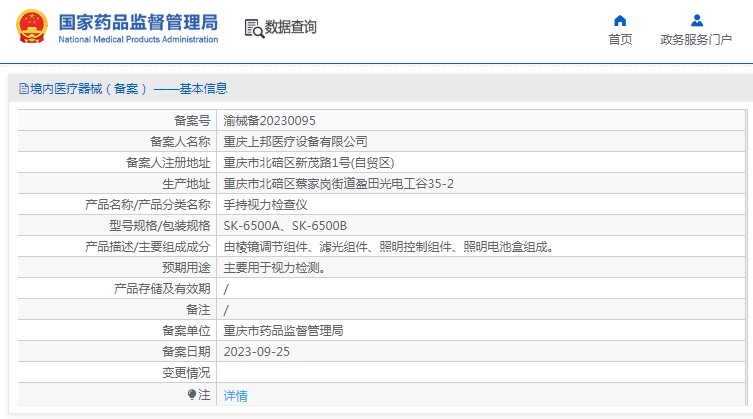
Task: Click the 政务服务门户 user icon
Action: click(x=697, y=21)
